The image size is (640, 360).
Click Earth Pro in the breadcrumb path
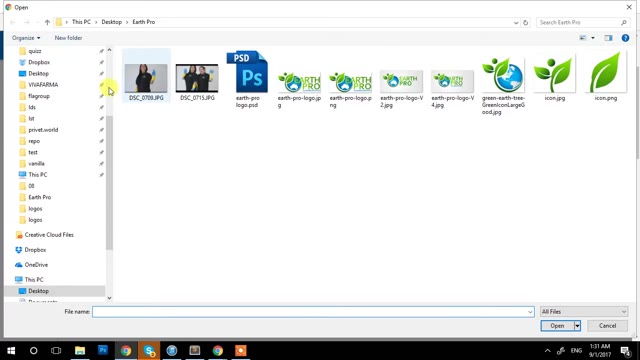pos(144,22)
